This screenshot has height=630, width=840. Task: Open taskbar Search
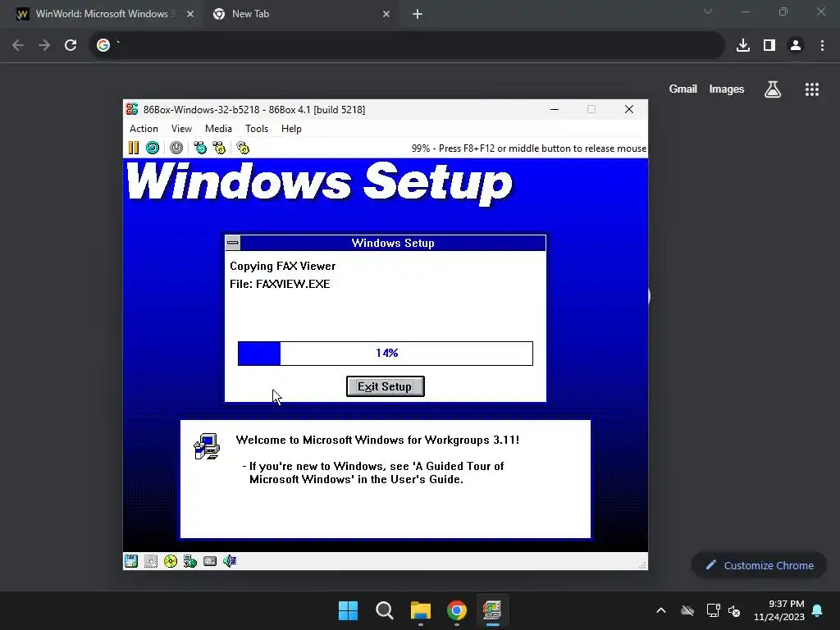384,610
